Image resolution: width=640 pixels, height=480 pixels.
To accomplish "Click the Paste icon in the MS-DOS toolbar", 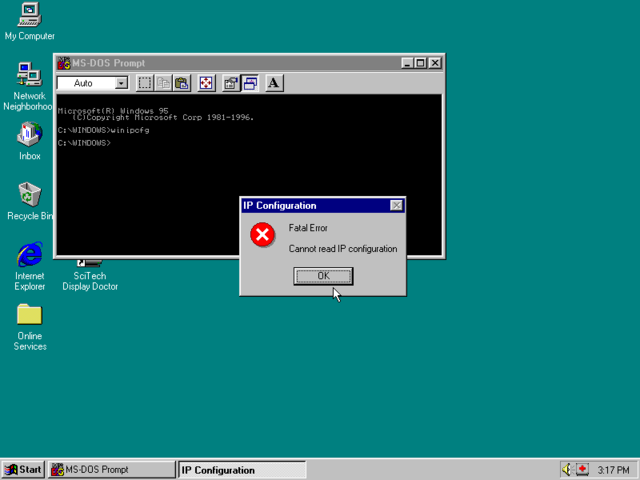I will tap(182, 83).
